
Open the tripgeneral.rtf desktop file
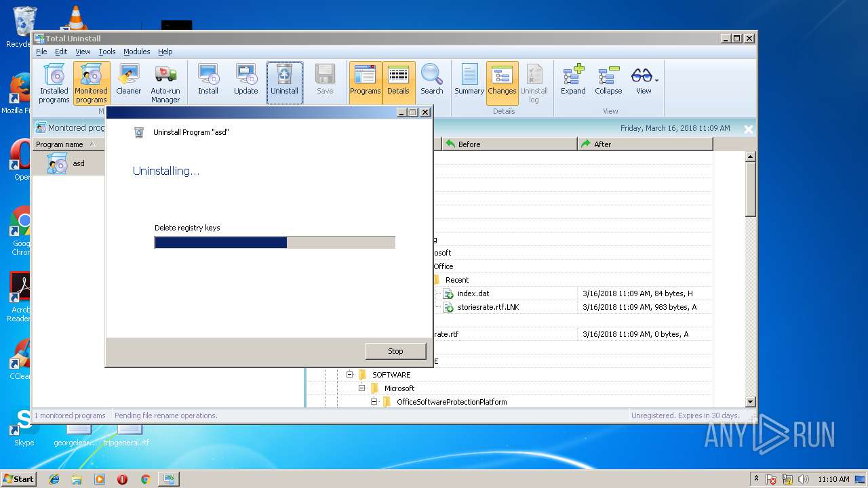127,434
